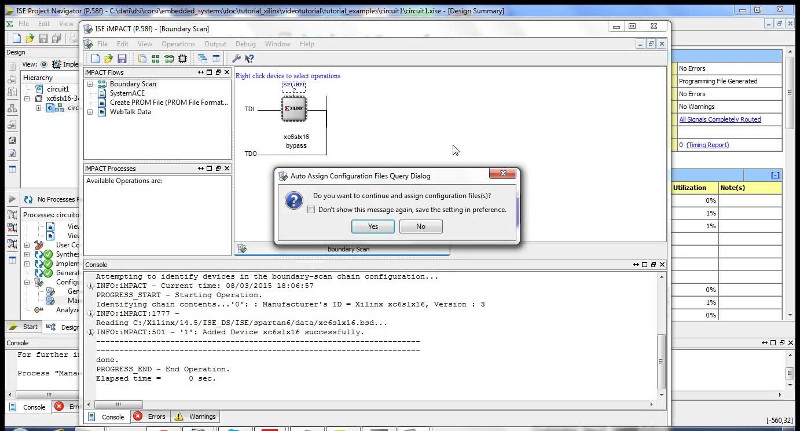Click the Save floppy disk icon in iMPACT

coord(121,59)
